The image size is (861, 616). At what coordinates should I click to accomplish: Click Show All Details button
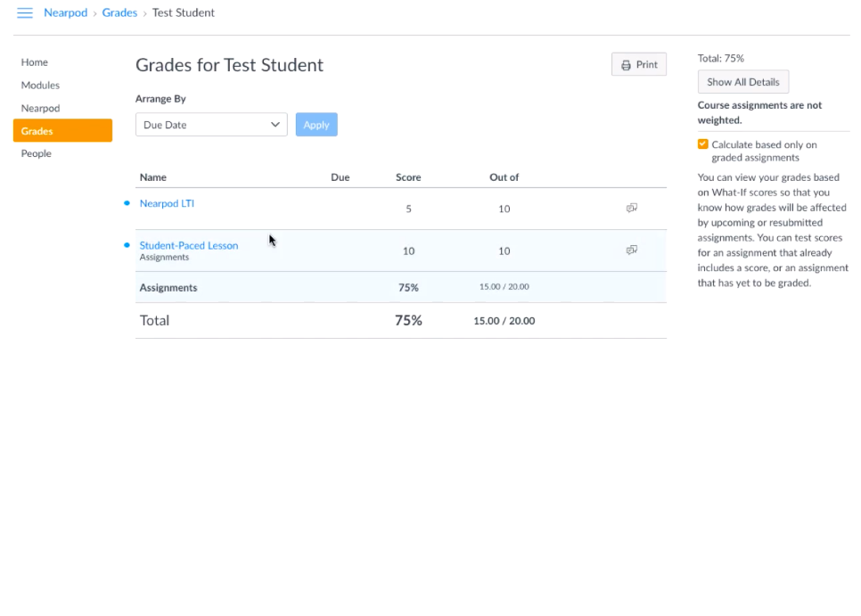click(x=742, y=82)
